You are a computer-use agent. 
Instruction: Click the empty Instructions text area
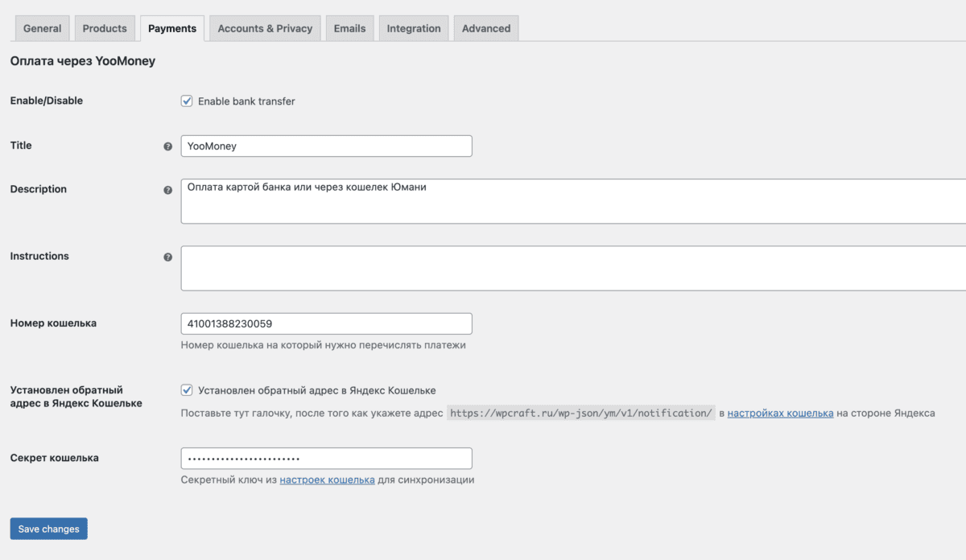pos(572,268)
